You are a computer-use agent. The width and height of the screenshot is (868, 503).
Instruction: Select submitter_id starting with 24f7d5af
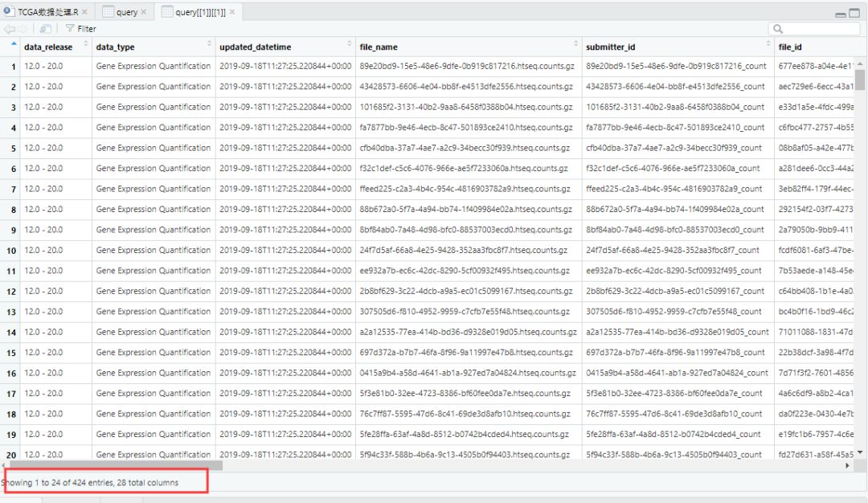tap(672, 250)
